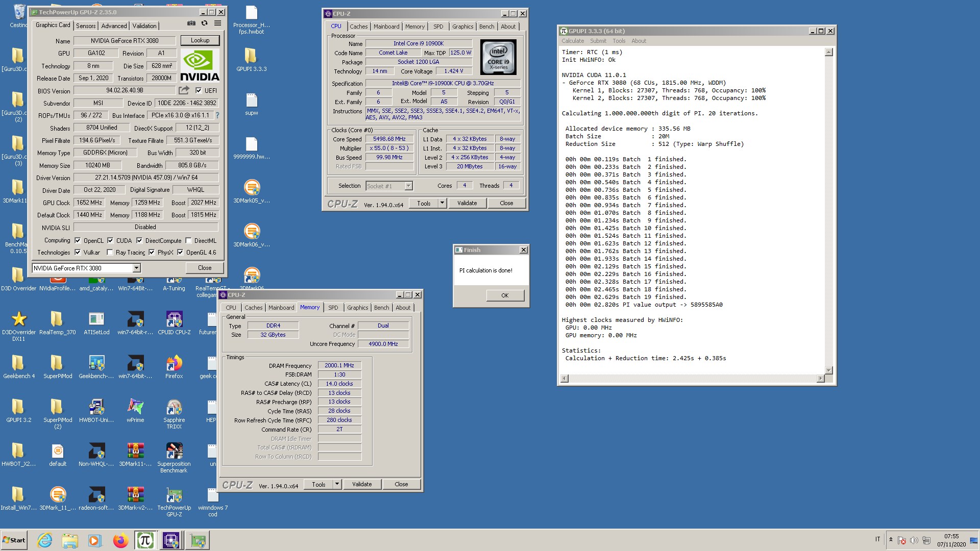This screenshot has height=551, width=980.
Task: Toggle the UEFI checkbox in GPU-Z
Action: click(198, 90)
